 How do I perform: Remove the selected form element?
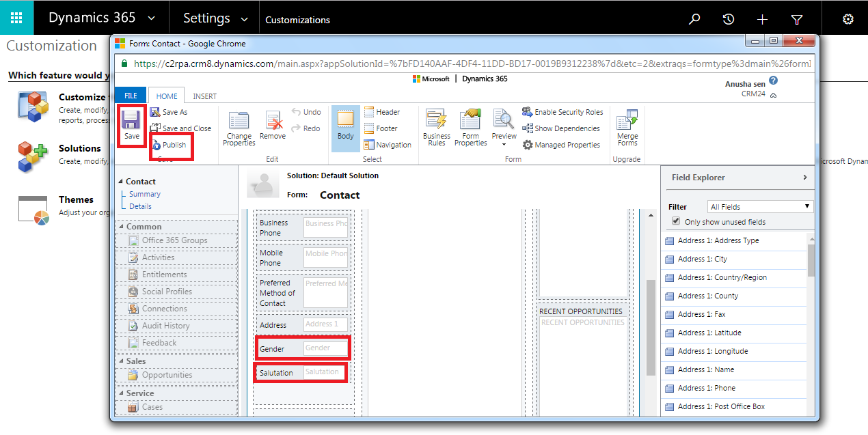pyautogui.click(x=273, y=126)
